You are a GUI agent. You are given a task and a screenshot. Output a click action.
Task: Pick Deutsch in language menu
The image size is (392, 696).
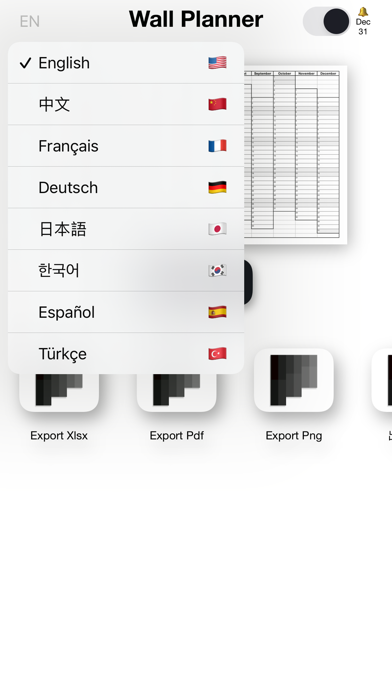tap(126, 187)
